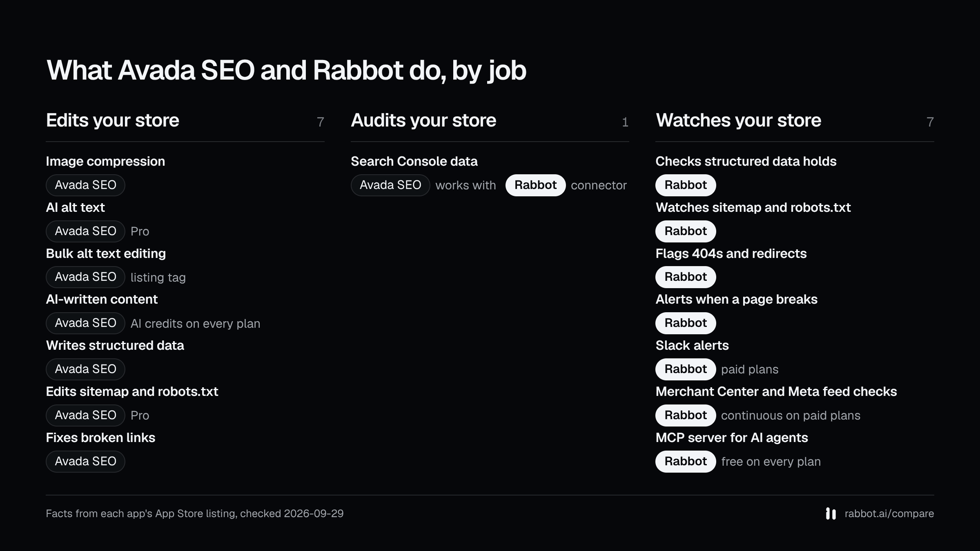Click the 'Image compression' row title
980x551 pixels.
[x=105, y=162]
